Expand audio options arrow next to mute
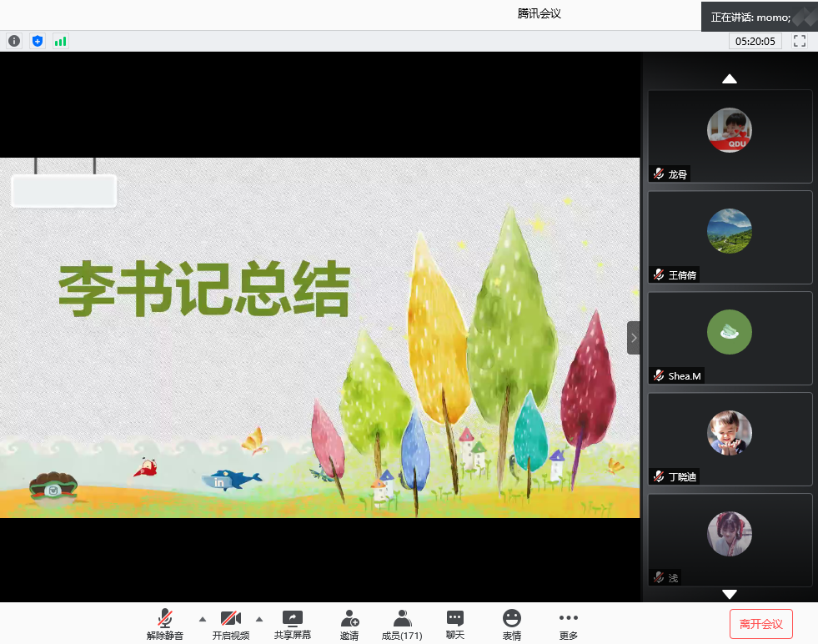The width and height of the screenshot is (818, 644). [202, 619]
